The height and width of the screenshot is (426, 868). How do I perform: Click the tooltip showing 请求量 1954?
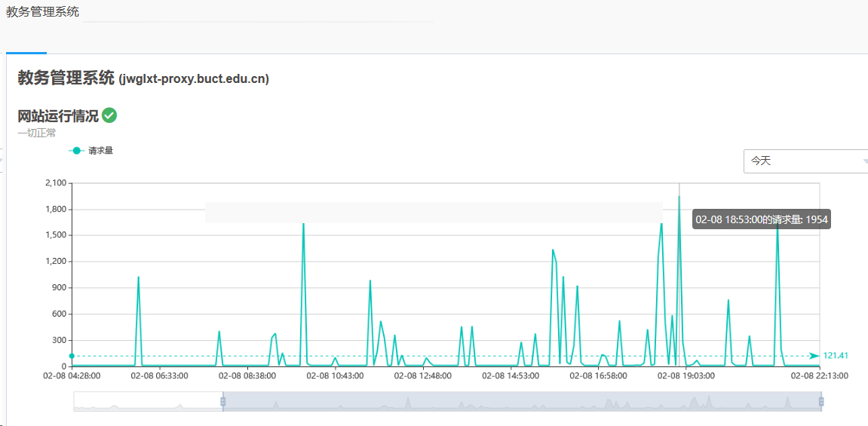tap(762, 219)
